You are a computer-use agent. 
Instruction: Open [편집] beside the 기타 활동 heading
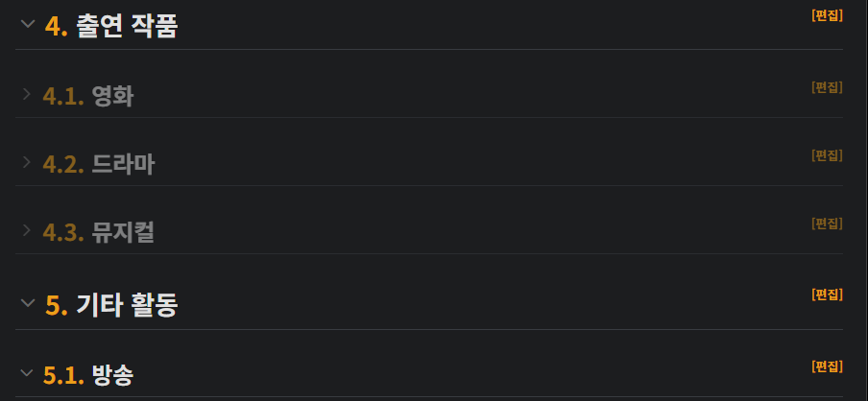click(x=827, y=295)
